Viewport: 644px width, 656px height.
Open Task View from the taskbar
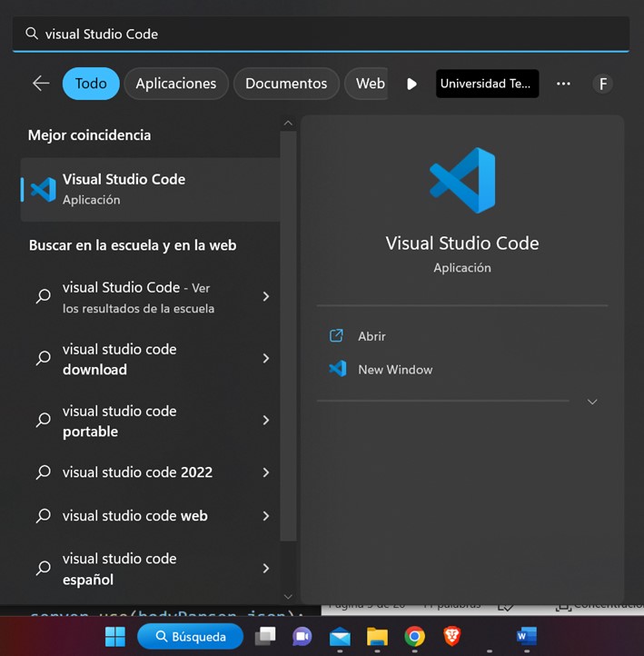pyautogui.click(x=265, y=636)
